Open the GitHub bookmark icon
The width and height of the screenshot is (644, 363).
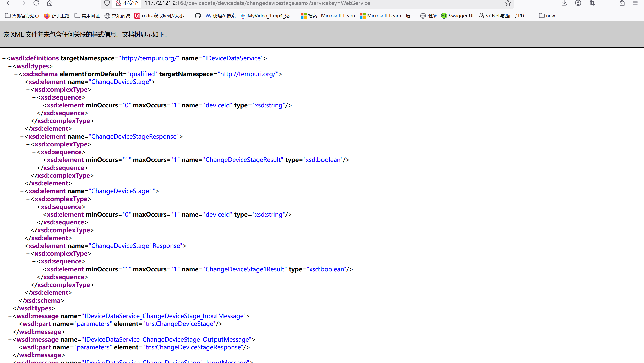tap(198, 16)
